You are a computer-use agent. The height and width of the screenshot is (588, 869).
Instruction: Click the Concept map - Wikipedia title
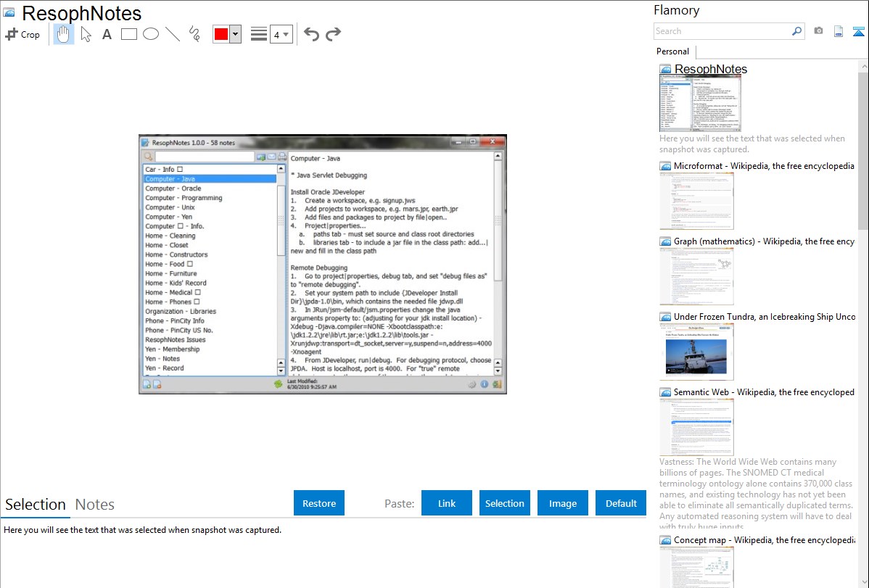click(764, 539)
